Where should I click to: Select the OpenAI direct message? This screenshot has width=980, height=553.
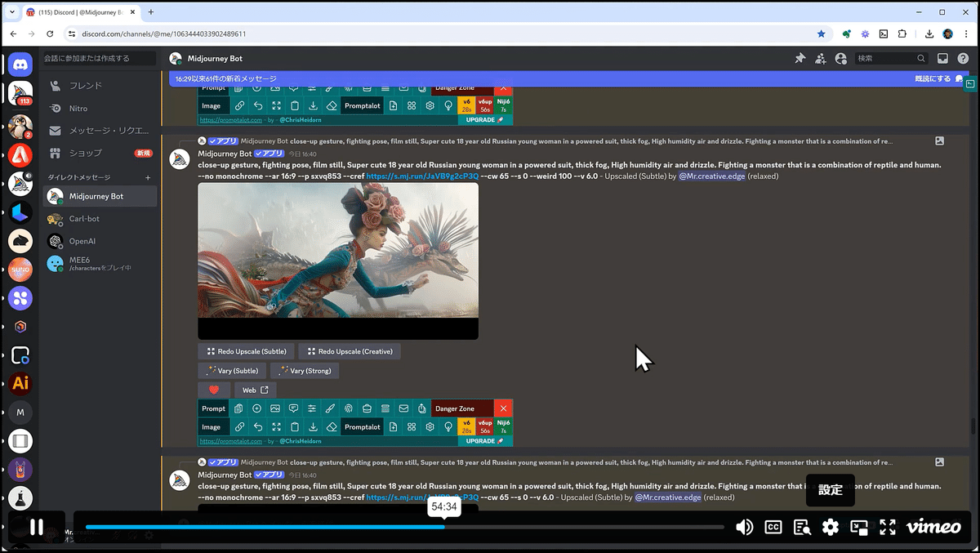pyautogui.click(x=100, y=241)
